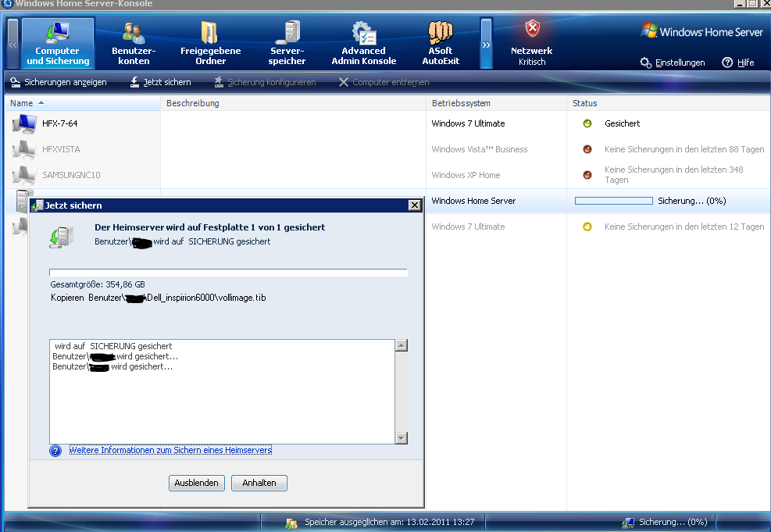
Task: Click the red status icon for 88 Tagen
Action: tap(587, 149)
